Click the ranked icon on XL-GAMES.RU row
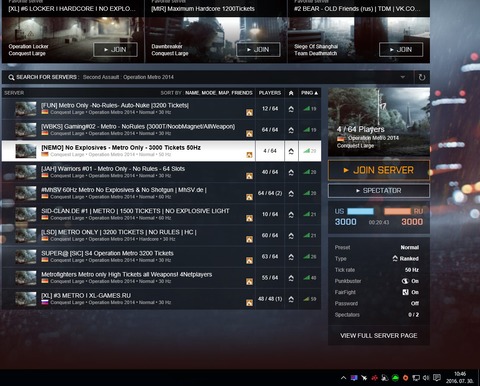The image size is (480, 386). (291, 299)
